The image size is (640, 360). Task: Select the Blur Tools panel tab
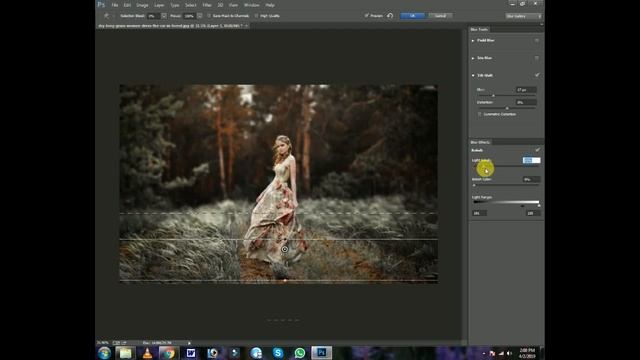479,29
